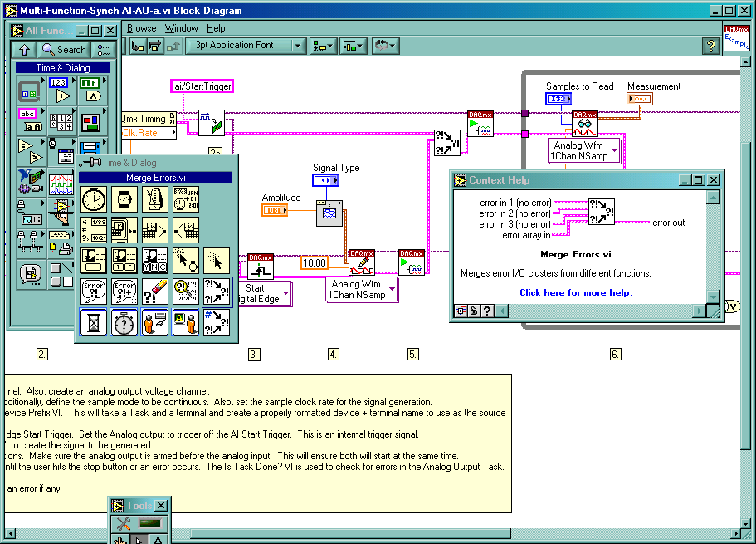
Task: Go up one palette level
Action: click(x=25, y=49)
